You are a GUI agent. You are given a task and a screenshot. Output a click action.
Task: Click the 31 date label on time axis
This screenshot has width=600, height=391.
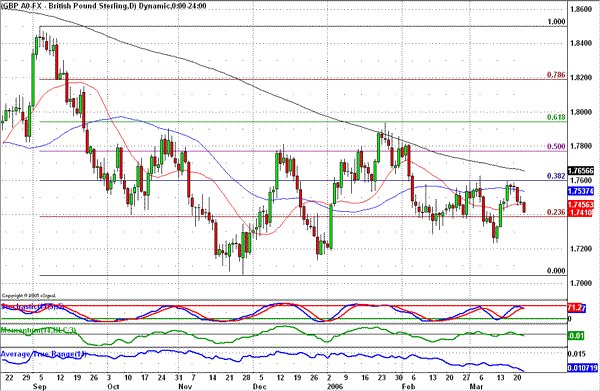tap(179, 378)
